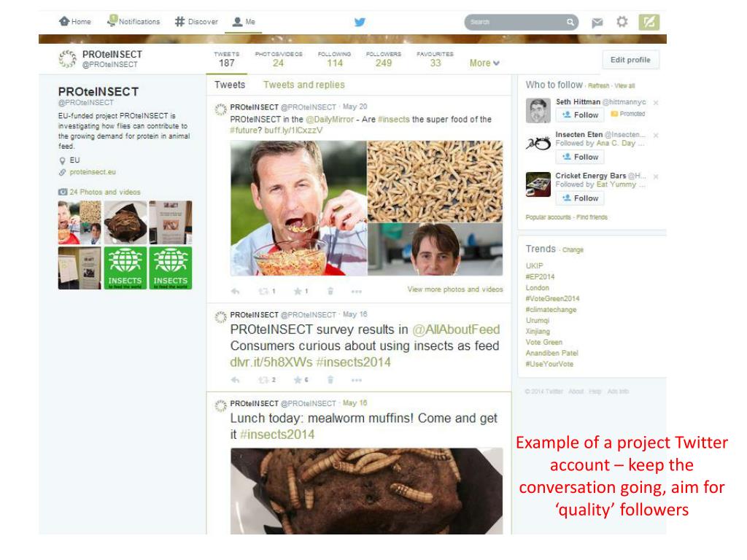Dismiss Cricket Energy Bars suggestion
This screenshot has width=747, height=560.
(x=656, y=176)
